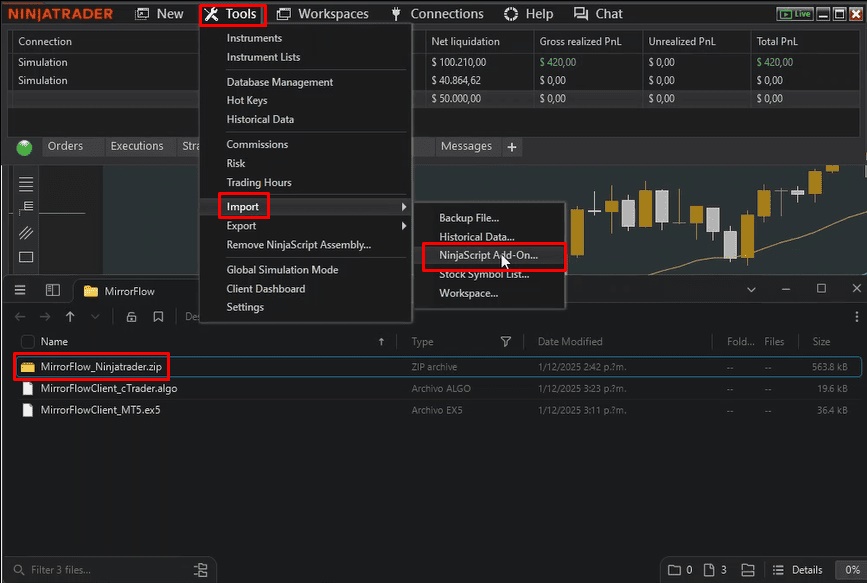
Task: Select the diagonal parallel lines drawing tool
Action: pos(26,233)
